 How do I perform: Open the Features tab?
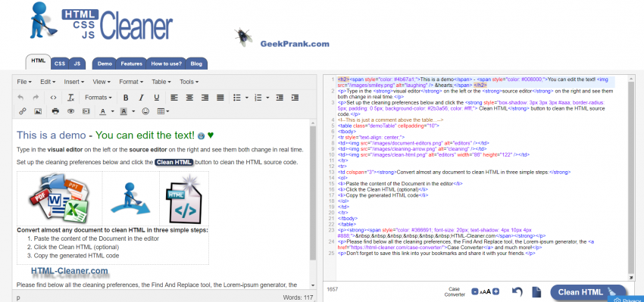(x=131, y=64)
